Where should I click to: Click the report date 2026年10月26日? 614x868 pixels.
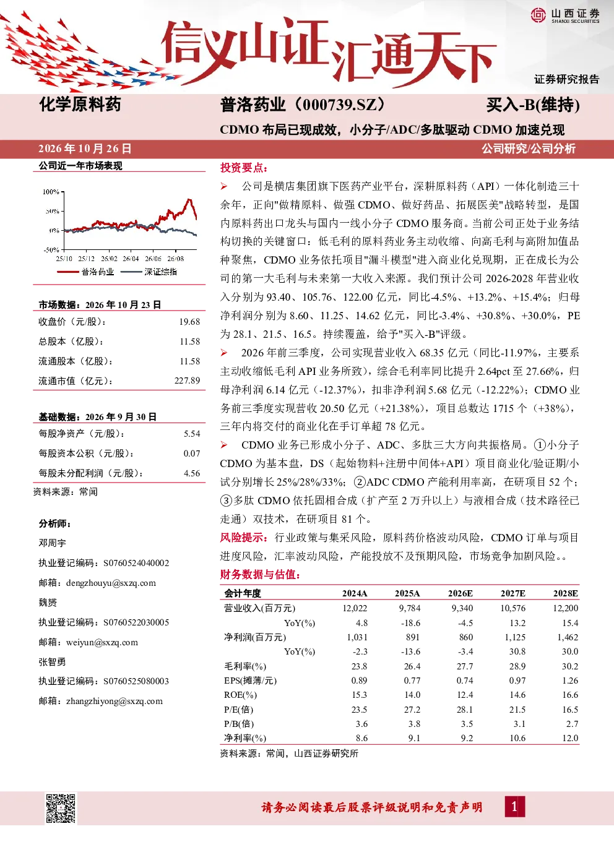[x=85, y=148]
